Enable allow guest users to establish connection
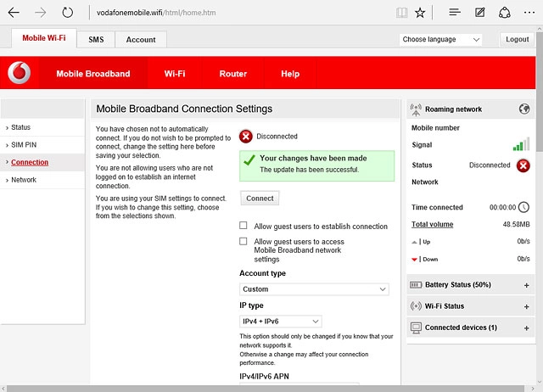543x392 pixels. coord(244,227)
